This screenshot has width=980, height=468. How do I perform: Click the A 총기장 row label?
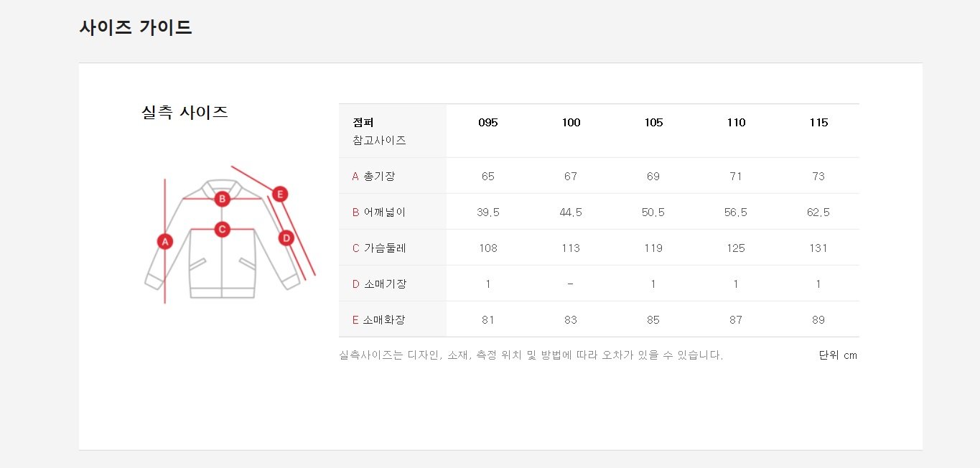click(373, 176)
